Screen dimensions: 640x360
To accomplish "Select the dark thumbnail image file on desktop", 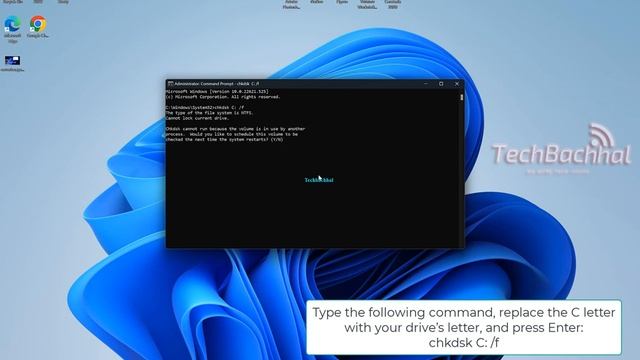I will click(x=12, y=61).
